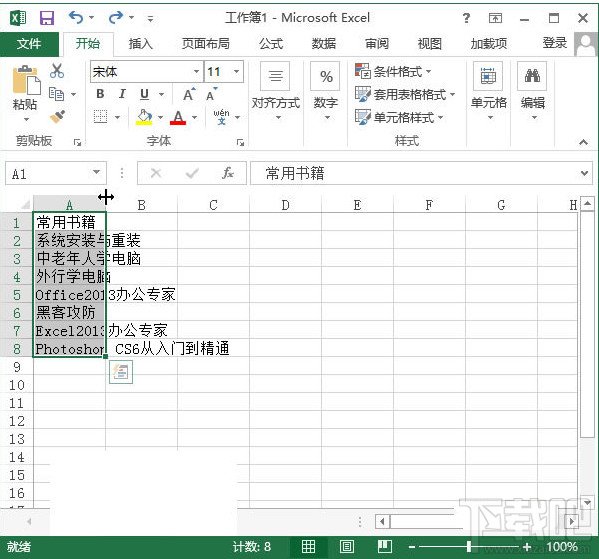This screenshot has height=559, width=599.
Task: Cancel formula entry with X icon
Action: [156, 173]
